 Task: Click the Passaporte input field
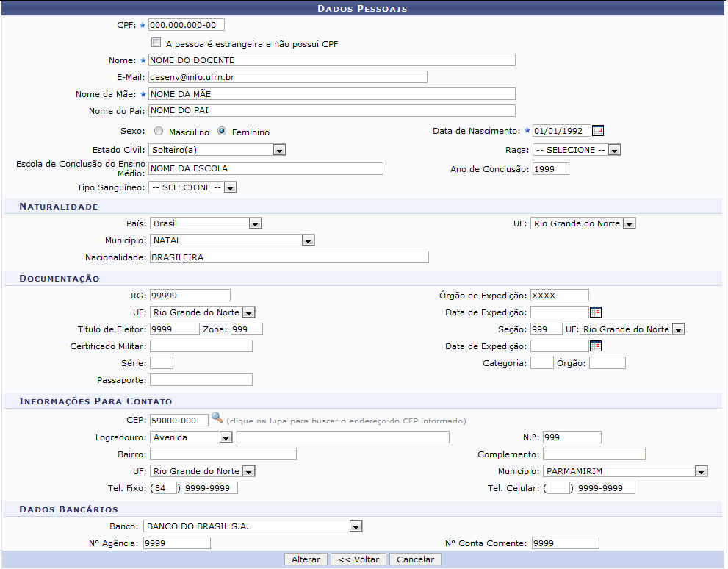201,380
